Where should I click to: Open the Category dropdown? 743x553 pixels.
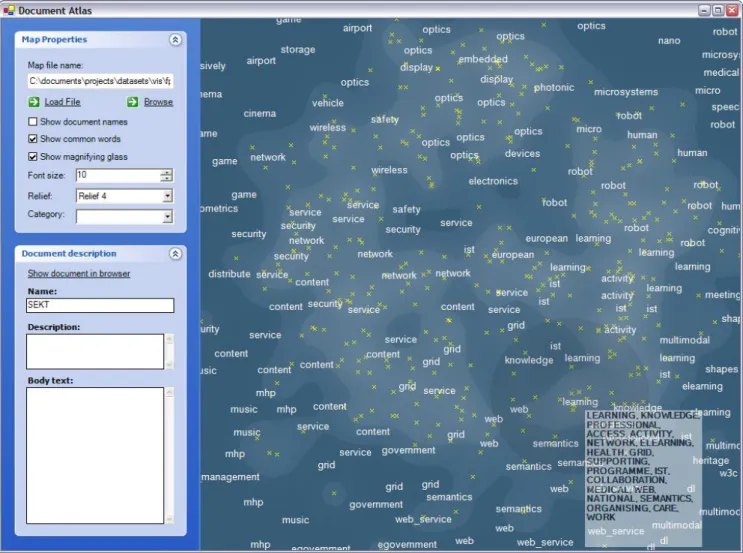coord(167,217)
